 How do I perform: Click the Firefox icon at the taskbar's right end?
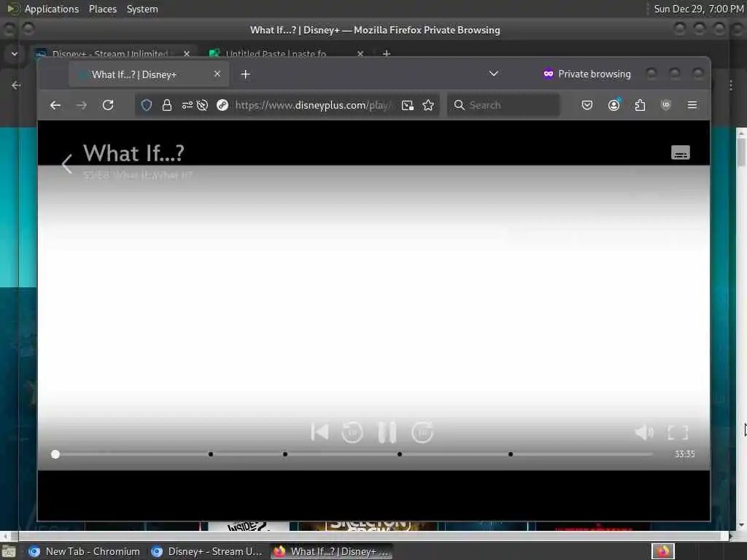pos(663,551)
